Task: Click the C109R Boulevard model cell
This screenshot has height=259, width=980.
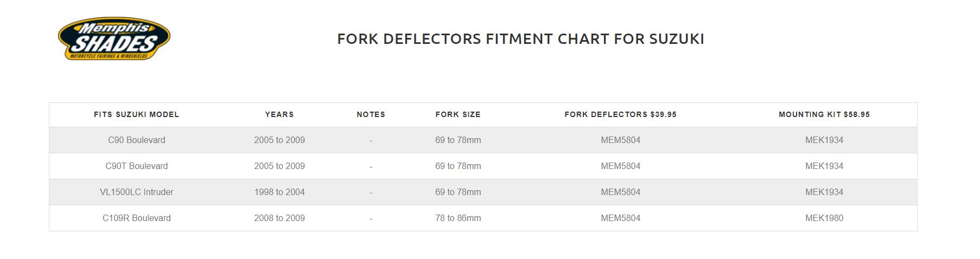Action: 136,218
